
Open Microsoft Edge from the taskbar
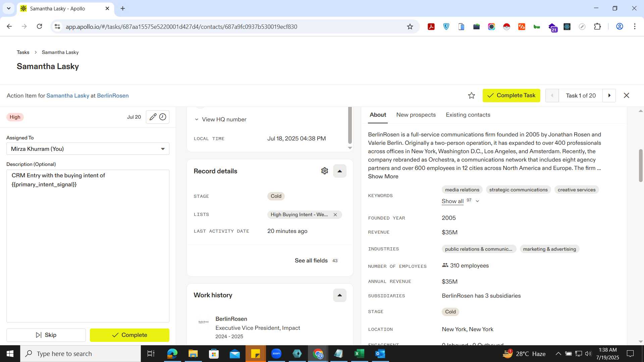click(172, 354)
